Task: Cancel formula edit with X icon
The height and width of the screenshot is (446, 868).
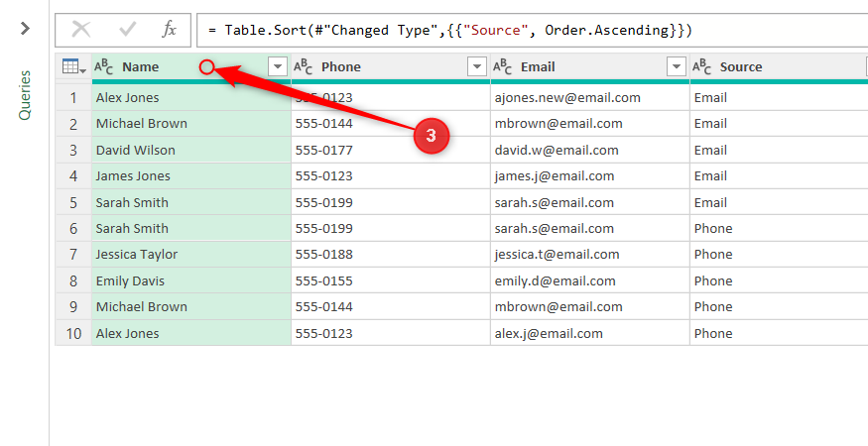Action: point(81,30)
